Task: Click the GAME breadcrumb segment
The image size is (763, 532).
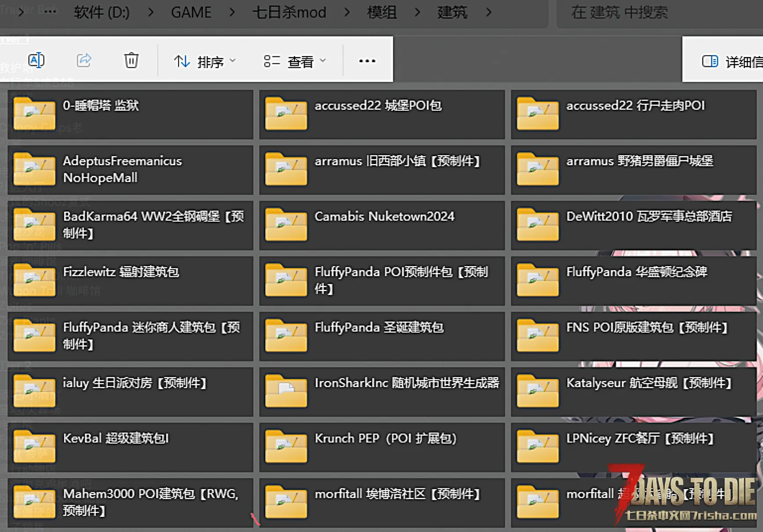Action: (191, 12)
